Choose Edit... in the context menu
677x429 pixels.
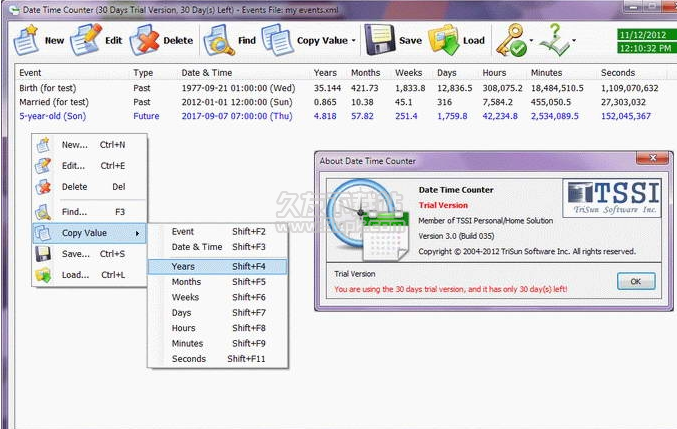[90, 166]
